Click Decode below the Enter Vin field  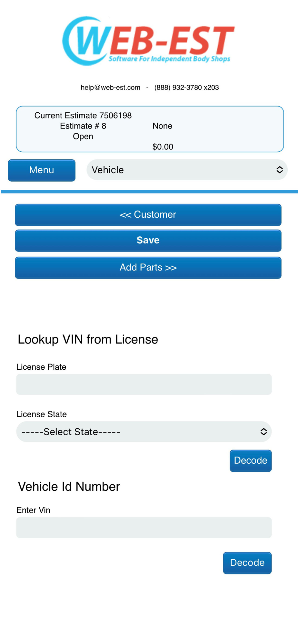pyautogui.click(x=247, y=563)
